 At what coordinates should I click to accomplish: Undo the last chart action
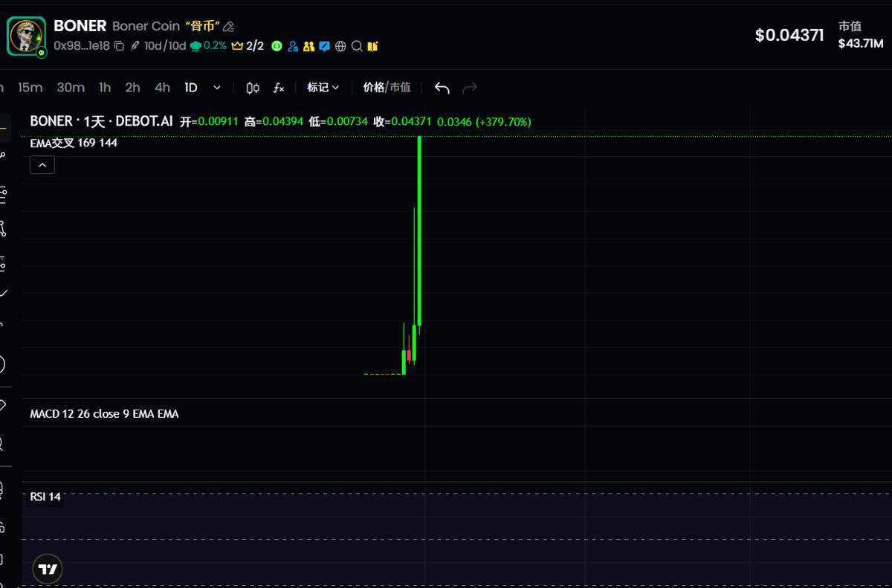pyautogui.click(x=442, y=88)
